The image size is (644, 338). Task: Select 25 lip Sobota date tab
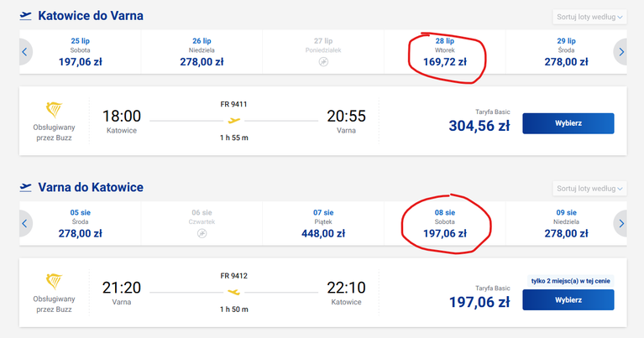pyautogui.click(x=80, y=52)
